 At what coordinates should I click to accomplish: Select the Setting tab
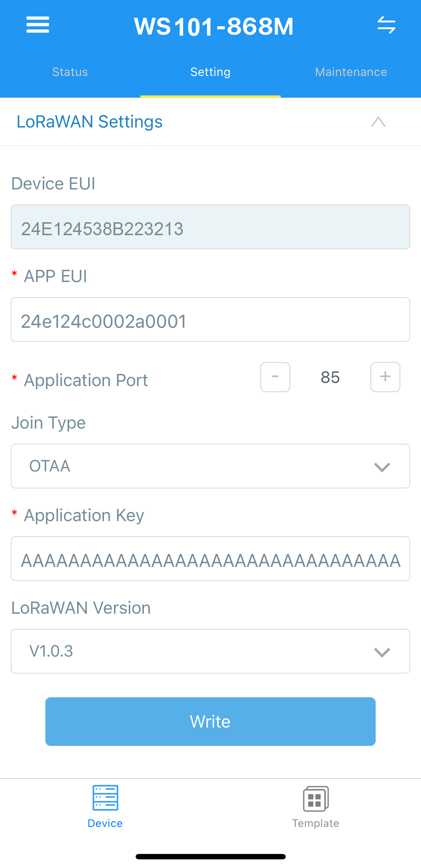(210, 72)
